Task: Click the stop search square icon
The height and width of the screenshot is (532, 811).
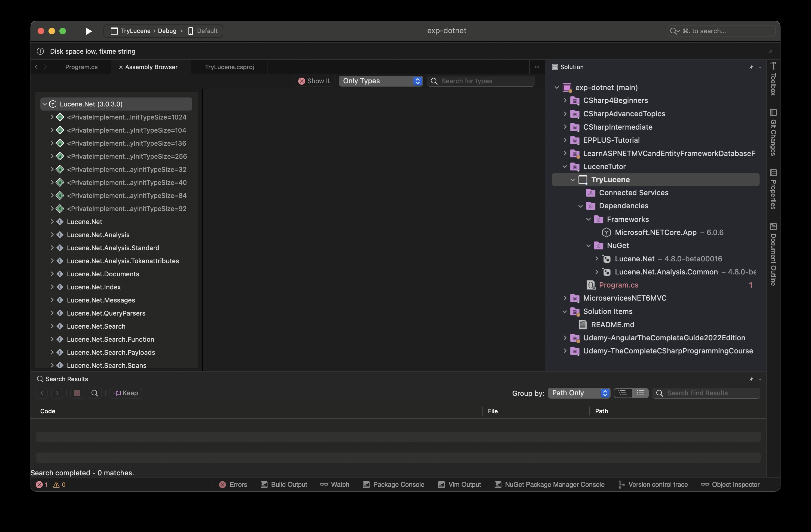Action: (x=77, y=393)
